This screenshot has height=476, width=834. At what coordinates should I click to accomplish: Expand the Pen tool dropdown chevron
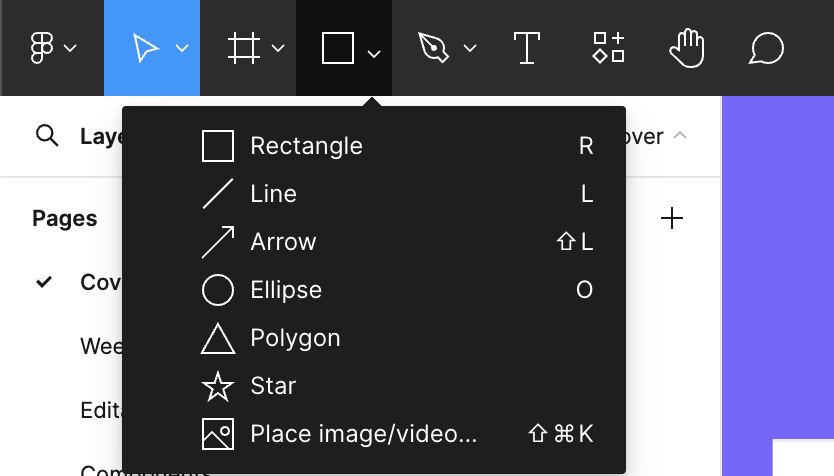(470, 48)
